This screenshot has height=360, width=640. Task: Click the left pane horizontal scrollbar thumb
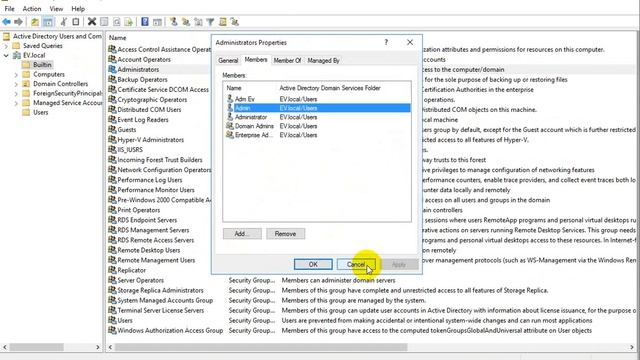pos(36,347)
